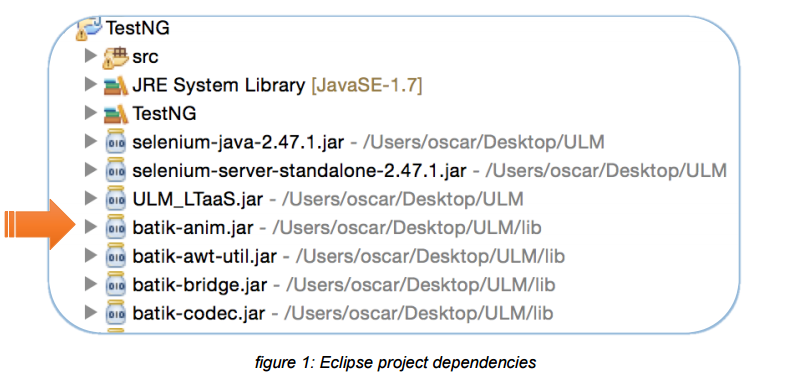The width and height of the screenshot is (807, 384).
Task: Expand the batik-anim.jar tree arrow
Action: tap(91, 226)
